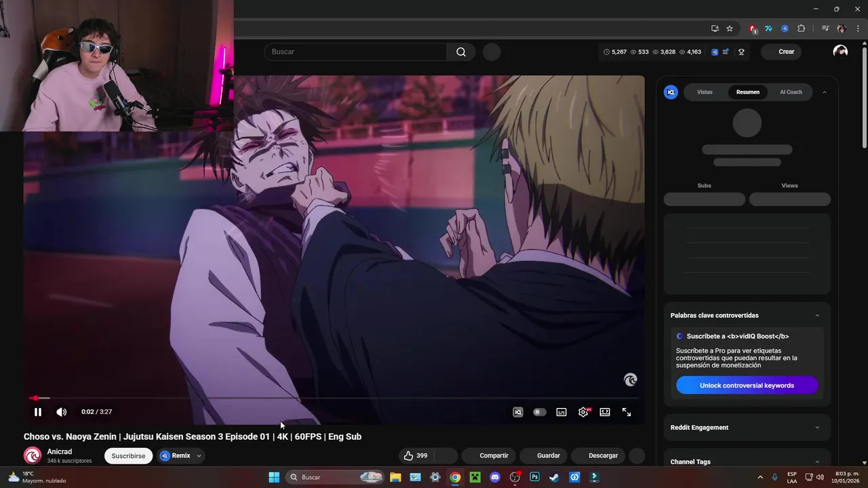
Task: Mute the video with the speaker icon
Action: (61, 412)
